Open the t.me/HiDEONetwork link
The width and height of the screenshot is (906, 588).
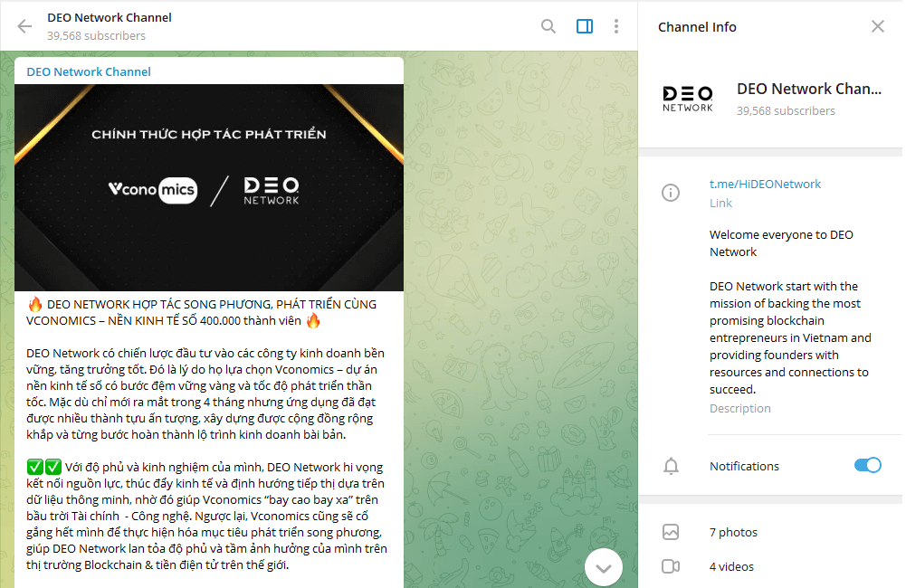(x=765, y=184)
